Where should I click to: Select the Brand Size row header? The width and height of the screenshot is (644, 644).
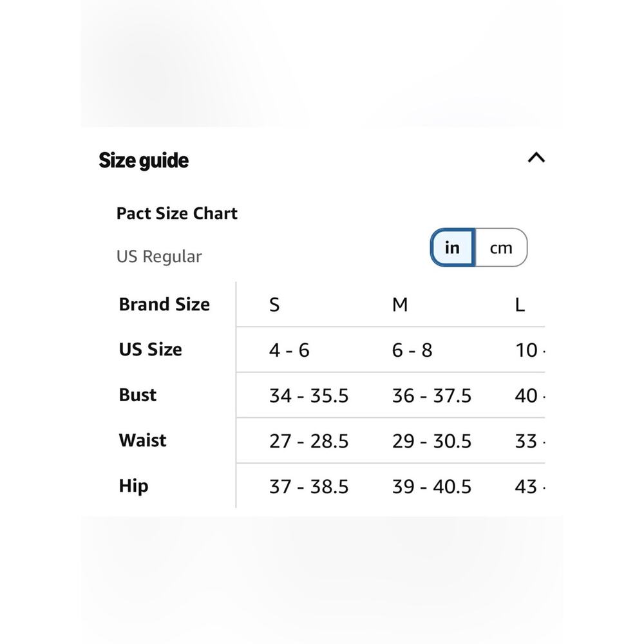[x=164, y=305]
